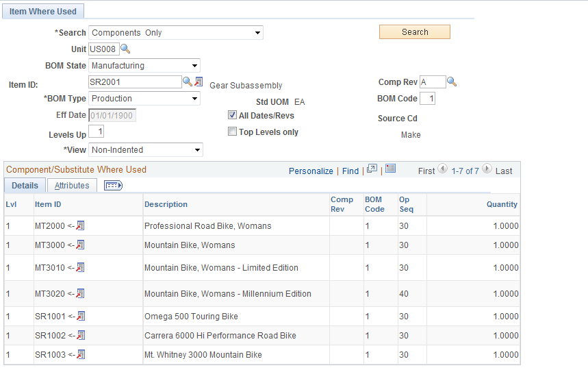The width and height of the screenshot is (588, 370).
Task: Select 'Mt. Whitney 3000 Mountain Bike' text
Action: (x=203, y=355)
